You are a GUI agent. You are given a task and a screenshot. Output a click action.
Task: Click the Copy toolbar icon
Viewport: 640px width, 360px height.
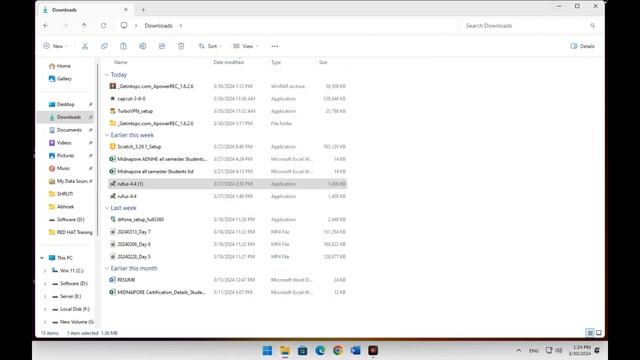tap(104, 46)
